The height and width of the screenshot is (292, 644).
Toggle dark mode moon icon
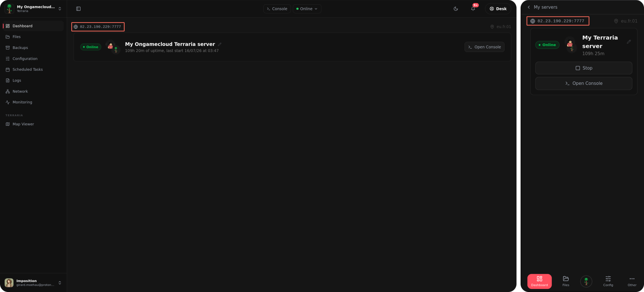pos(456,9)
